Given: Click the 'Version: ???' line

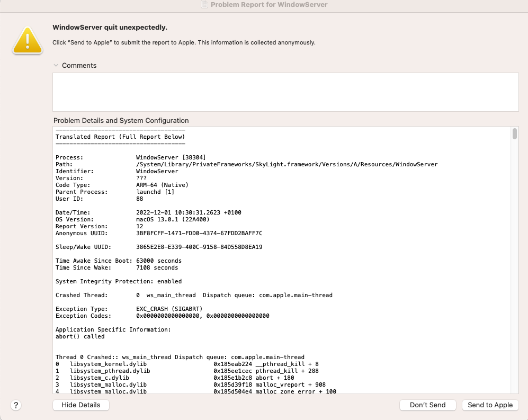Looking at the screenshot, I should [101, 178].
